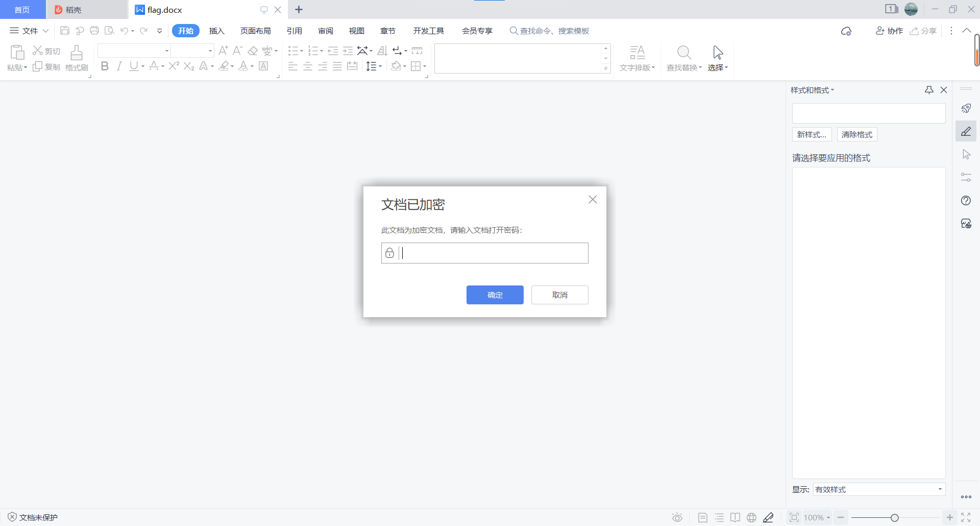Click the eye protection mode icon
Screen dimensions: 980x526
coord(677,517)
